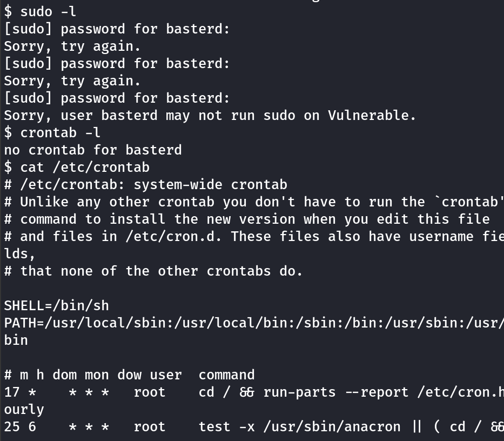Click the "system-wide crontab" comment line

[210, 184]
